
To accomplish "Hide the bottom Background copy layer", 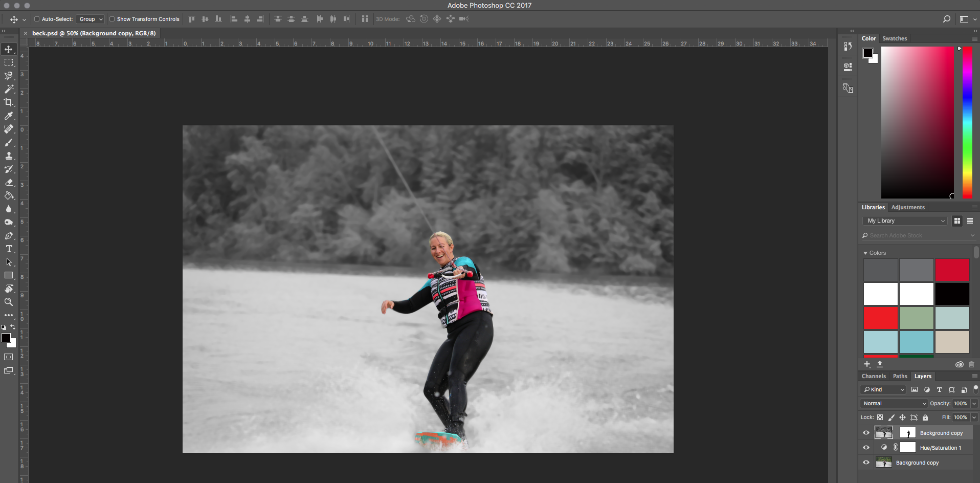I will (866, 463).
